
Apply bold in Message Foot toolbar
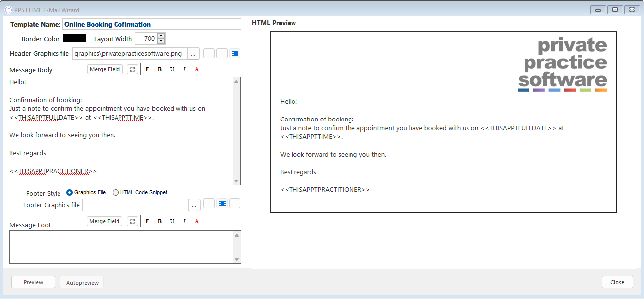160,221
